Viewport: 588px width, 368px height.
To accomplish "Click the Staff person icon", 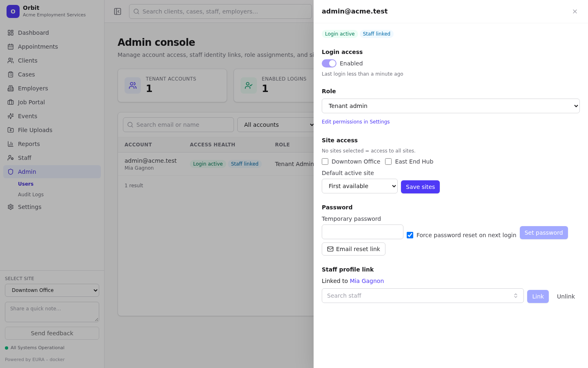I will pos(11,158).
